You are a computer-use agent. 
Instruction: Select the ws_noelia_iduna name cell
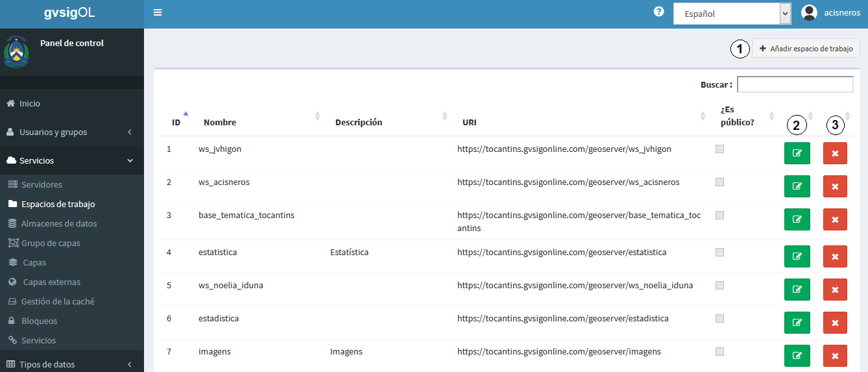(231, 285)
